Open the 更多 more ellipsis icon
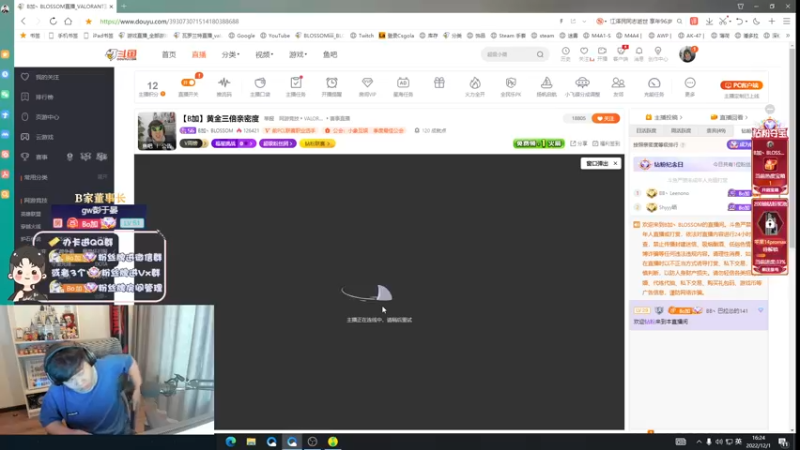Screen dimensions: 800x450 click(690, 86)
